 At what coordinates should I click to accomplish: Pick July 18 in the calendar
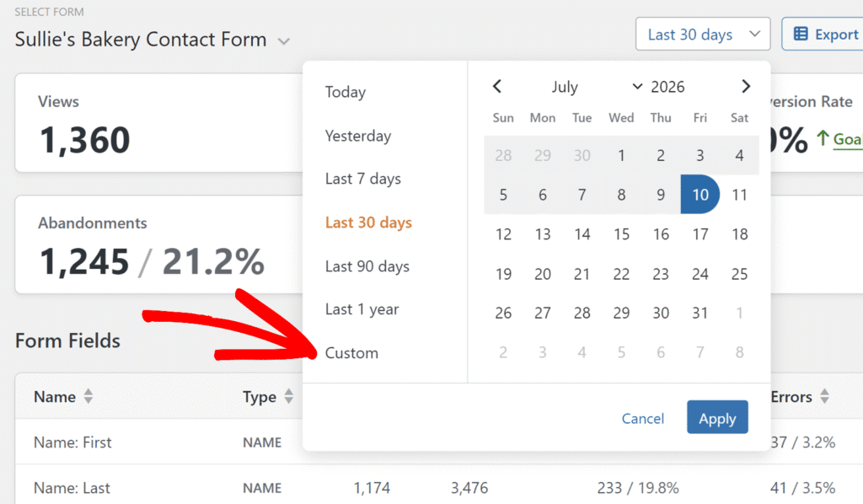pos(739,234)
